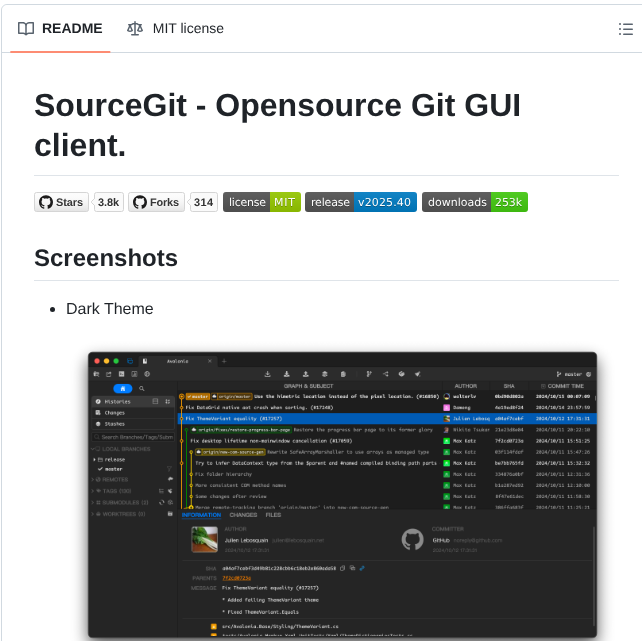Open the 3.8k stargazers count link
The image size is (642, 641).
point(109,202)
